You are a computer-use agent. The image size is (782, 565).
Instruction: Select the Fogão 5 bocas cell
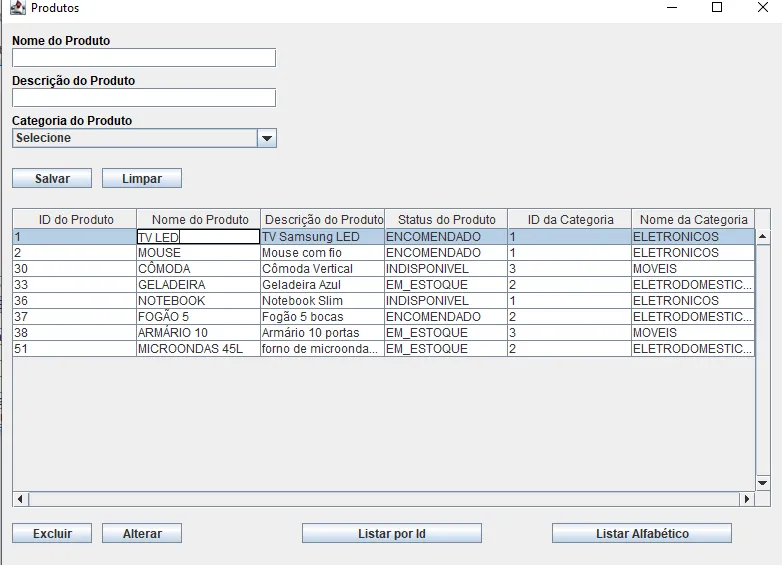322,317
